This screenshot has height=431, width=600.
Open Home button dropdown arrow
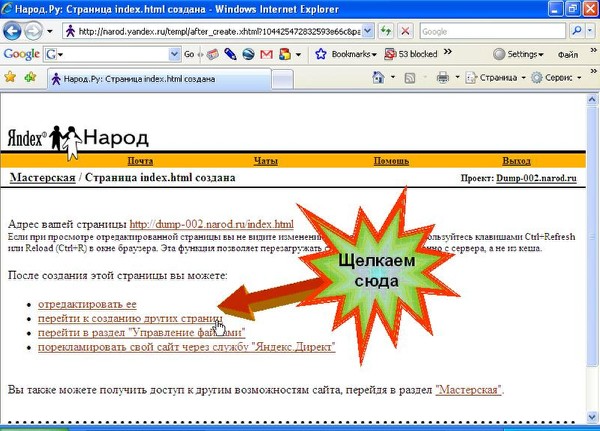click(393, 77)
